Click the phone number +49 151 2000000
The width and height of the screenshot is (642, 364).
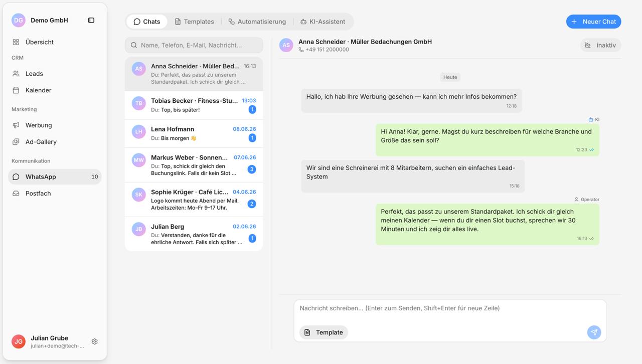tap(327, 50)
